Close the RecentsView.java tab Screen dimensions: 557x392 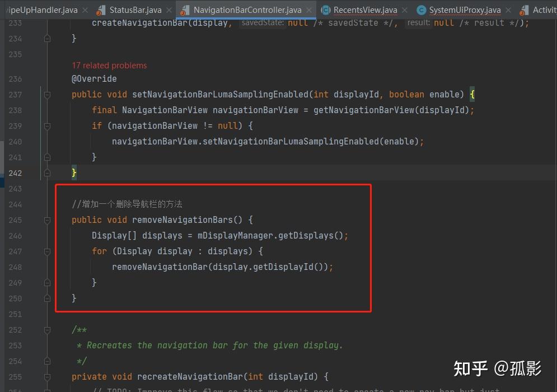pyautogui.click(x=405, y=10)
